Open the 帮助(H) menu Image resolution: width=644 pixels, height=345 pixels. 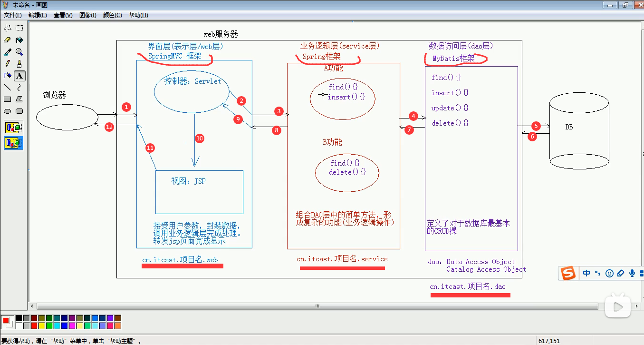138,15
